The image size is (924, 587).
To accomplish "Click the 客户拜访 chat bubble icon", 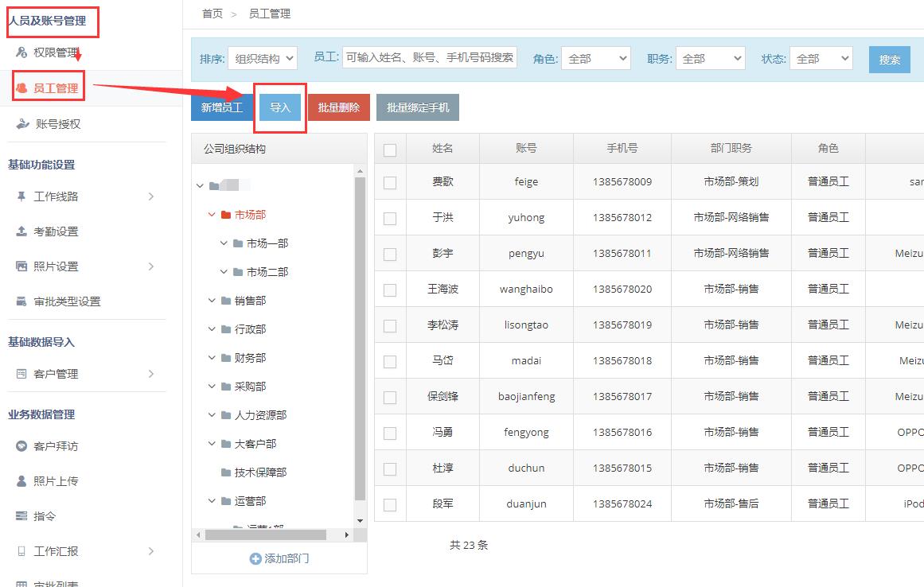I will tap(21, 446).
